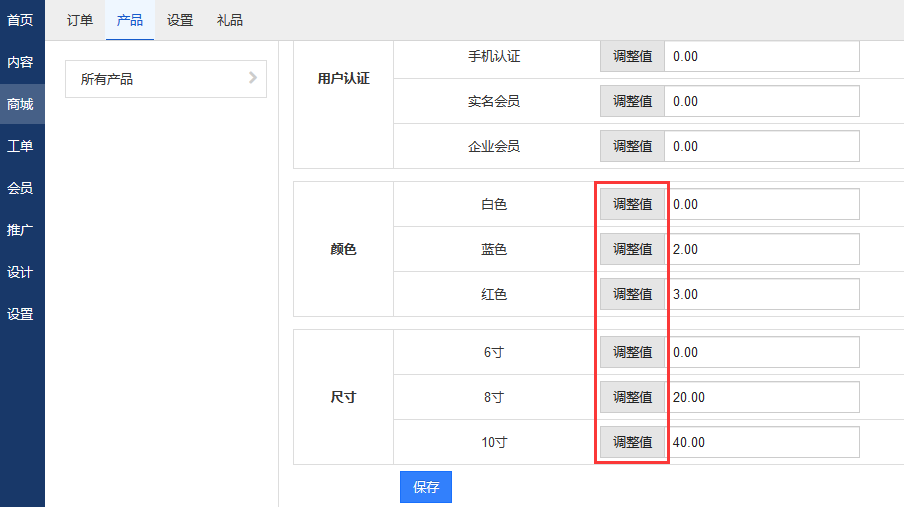Save changes with the 保存 button
Viewport: 904px width, 507px height.
[x=426, y=487]
